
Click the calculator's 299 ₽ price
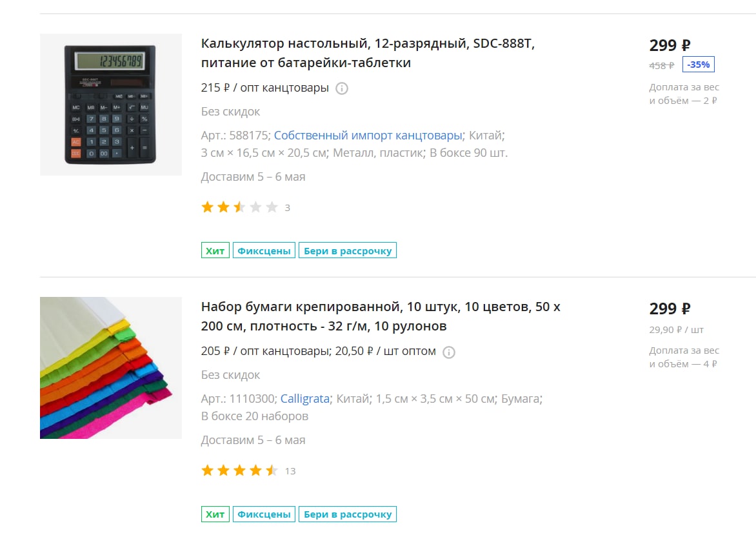pyautogui.click(x=670, y=45)
